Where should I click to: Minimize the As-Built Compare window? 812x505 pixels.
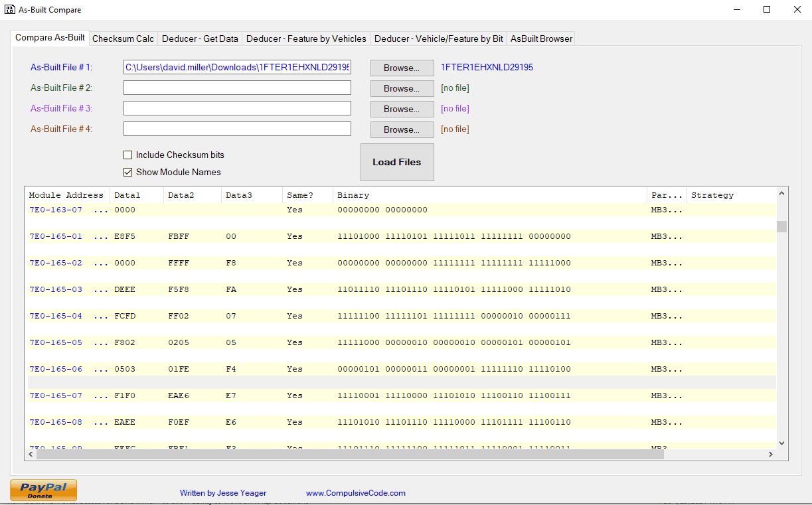pyautogui.click(x=737, y=10)
